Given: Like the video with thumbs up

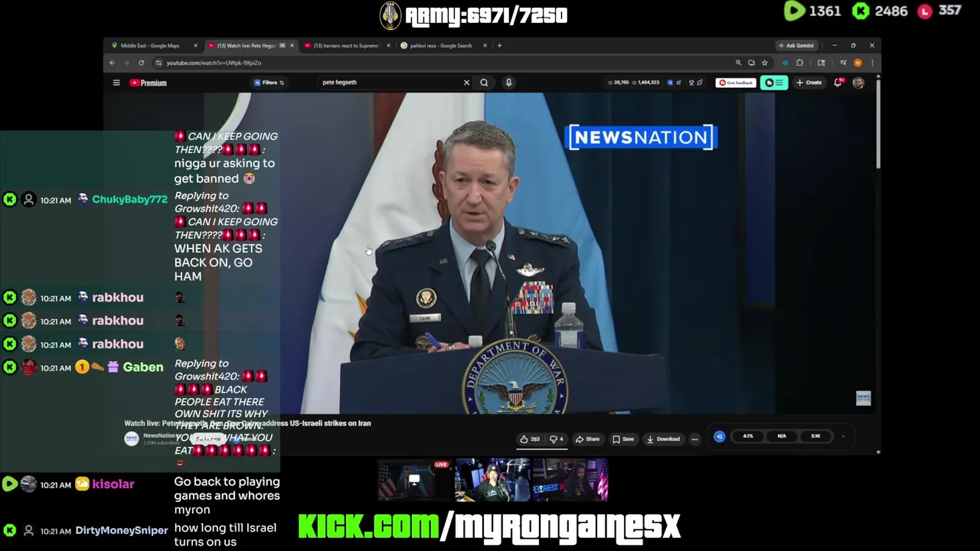Looking at the screenshot, I should point(530,439).
